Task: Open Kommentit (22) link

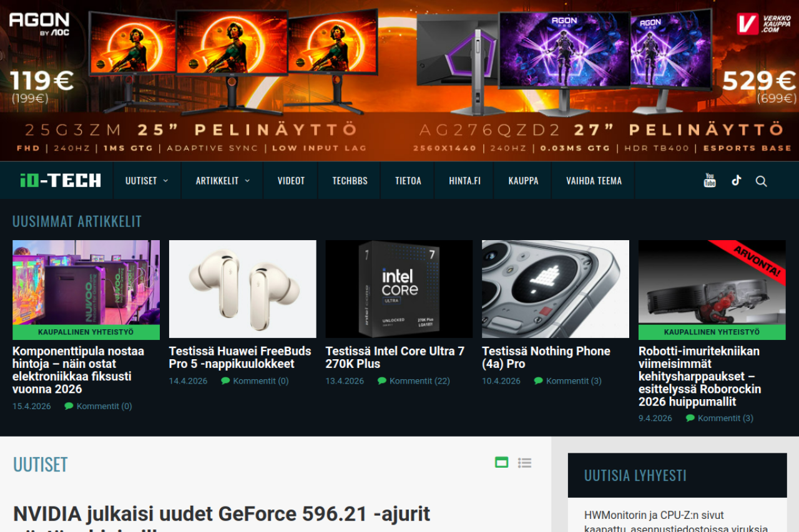Action: pyautogui.click(x=419, y=381)
